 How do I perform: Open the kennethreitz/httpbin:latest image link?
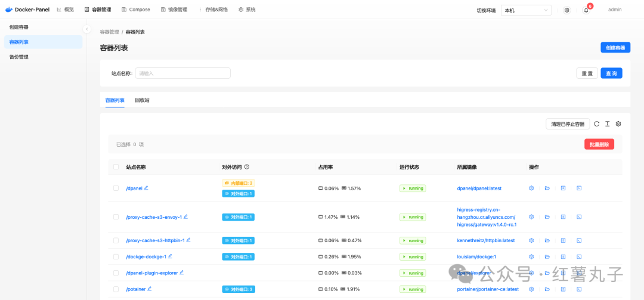point(486,240)
